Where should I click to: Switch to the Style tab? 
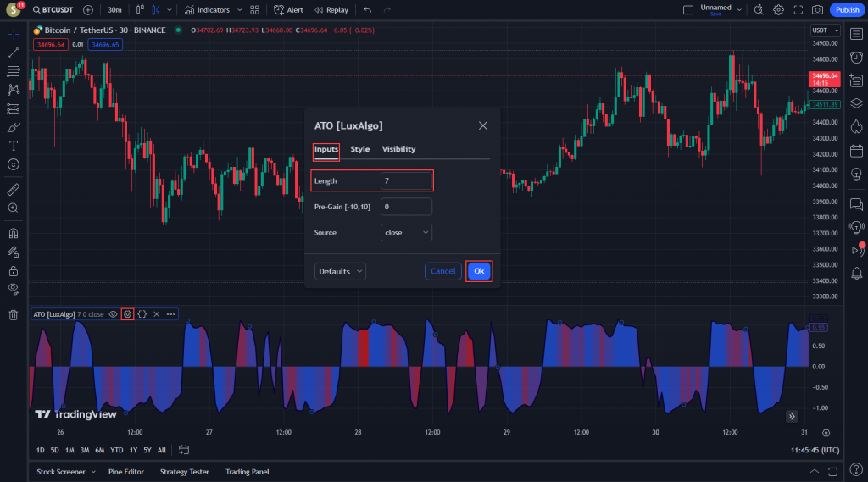click(359, 149)
